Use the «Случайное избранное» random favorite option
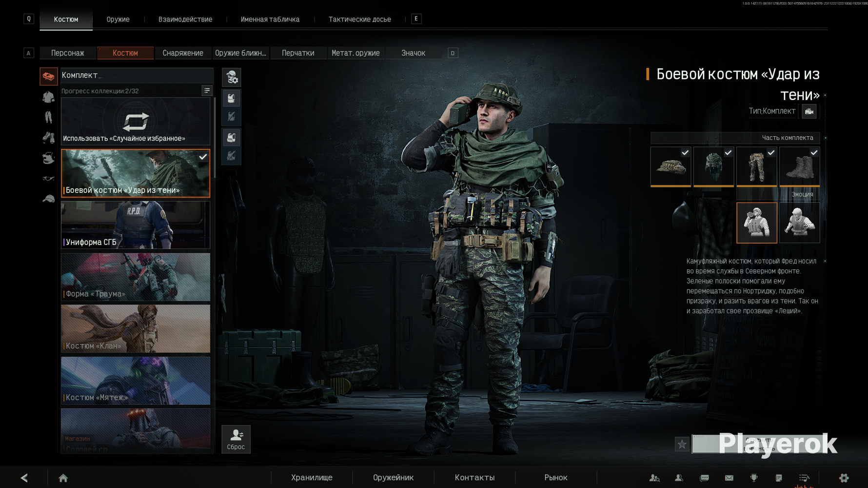This screenshot has width=868, height=488. pyautogui.click(x=136, y=122)
